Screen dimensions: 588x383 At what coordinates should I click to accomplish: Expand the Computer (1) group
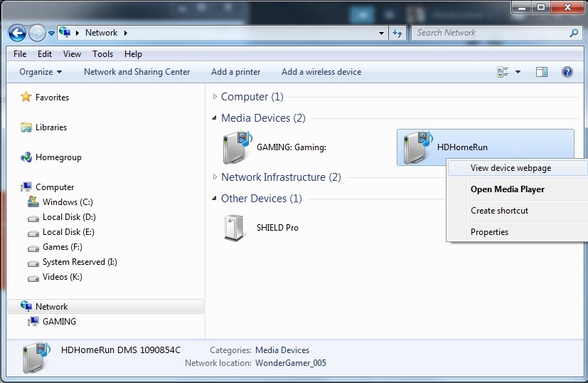216,97
